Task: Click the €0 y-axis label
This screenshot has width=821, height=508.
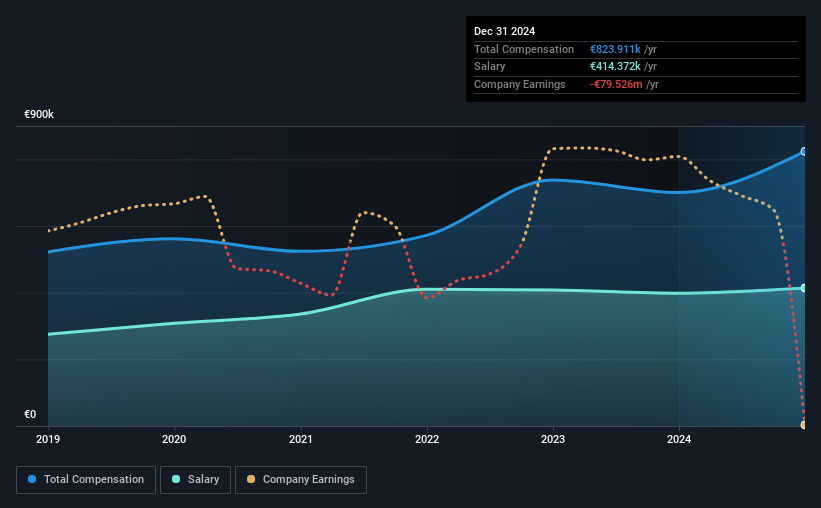Action: coord(30,414)
